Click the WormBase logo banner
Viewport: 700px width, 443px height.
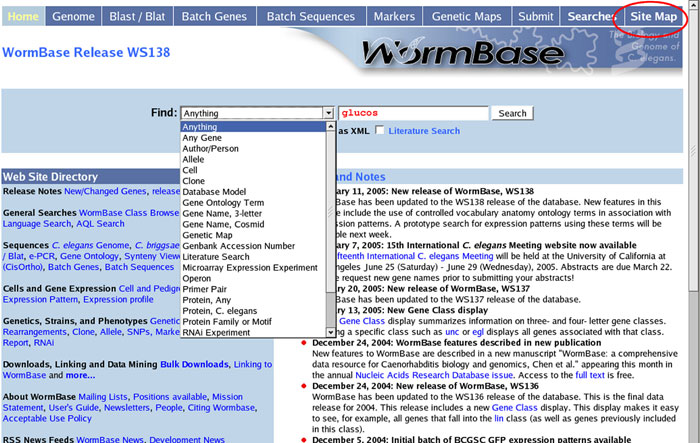[464, 53]
